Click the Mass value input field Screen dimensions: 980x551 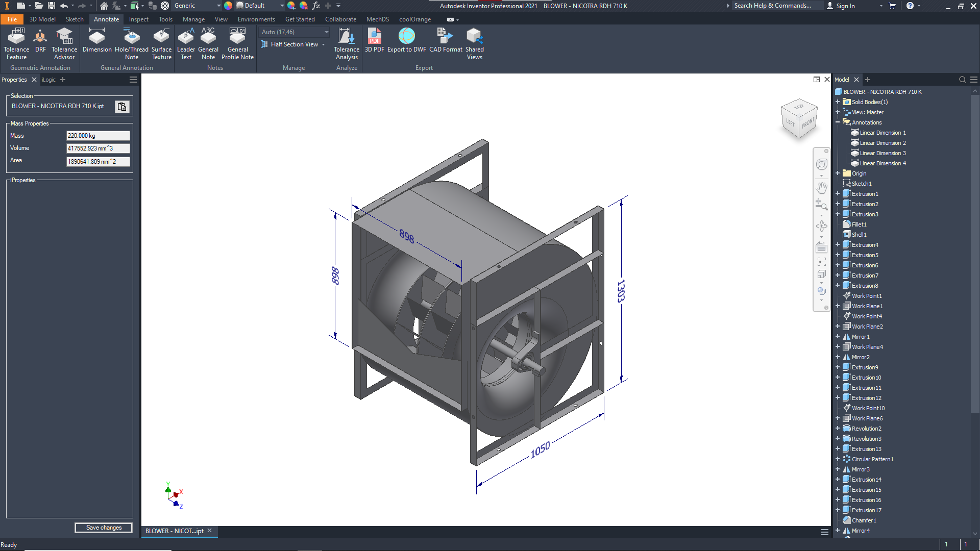(x=97, y=136)
